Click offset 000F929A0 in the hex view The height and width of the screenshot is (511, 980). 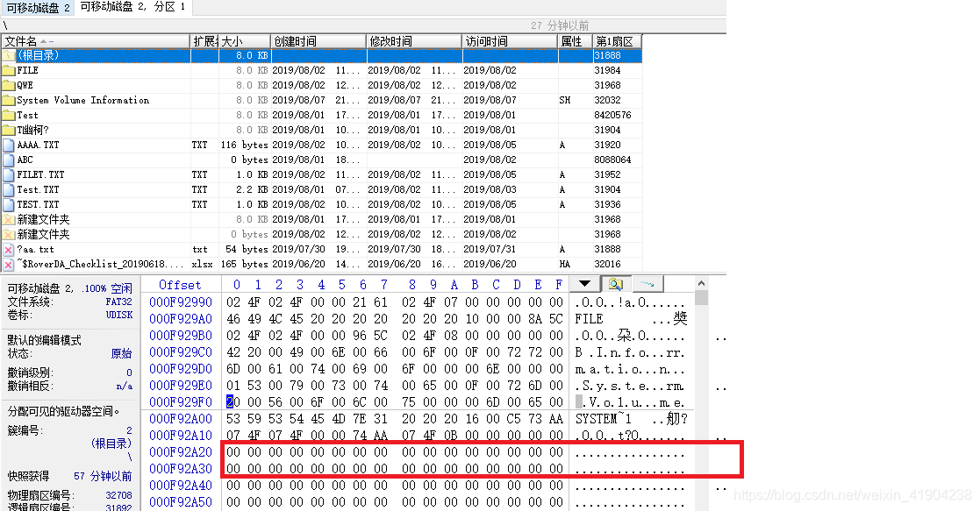click(181, 319)
